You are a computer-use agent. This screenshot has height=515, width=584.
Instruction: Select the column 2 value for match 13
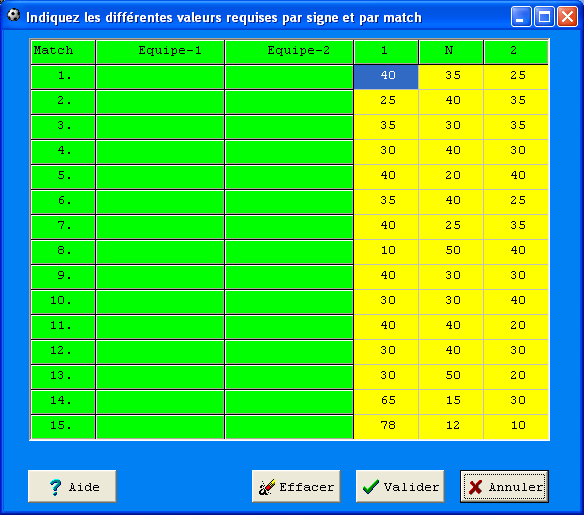pos(516,377)
